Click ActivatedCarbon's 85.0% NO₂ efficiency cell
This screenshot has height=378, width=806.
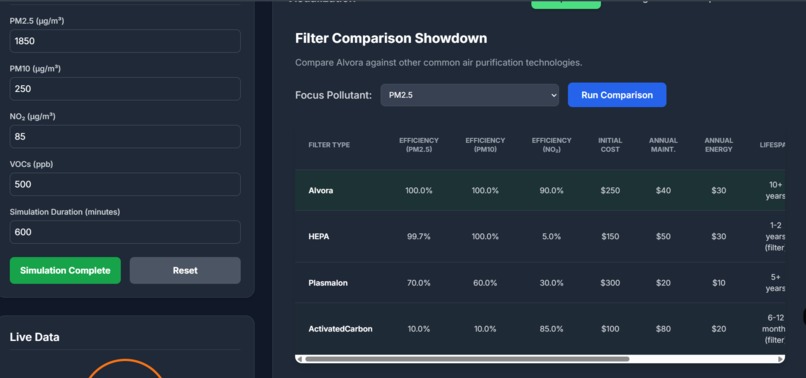pos(552,329)
